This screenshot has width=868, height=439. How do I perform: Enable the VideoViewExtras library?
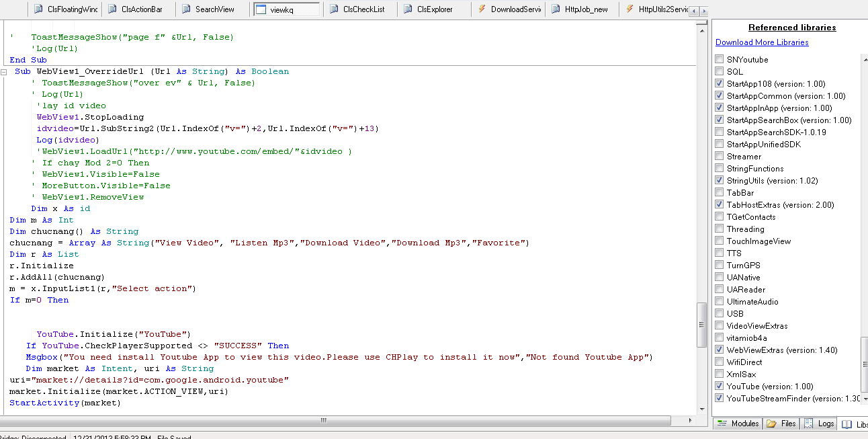(x=720, y=325)
